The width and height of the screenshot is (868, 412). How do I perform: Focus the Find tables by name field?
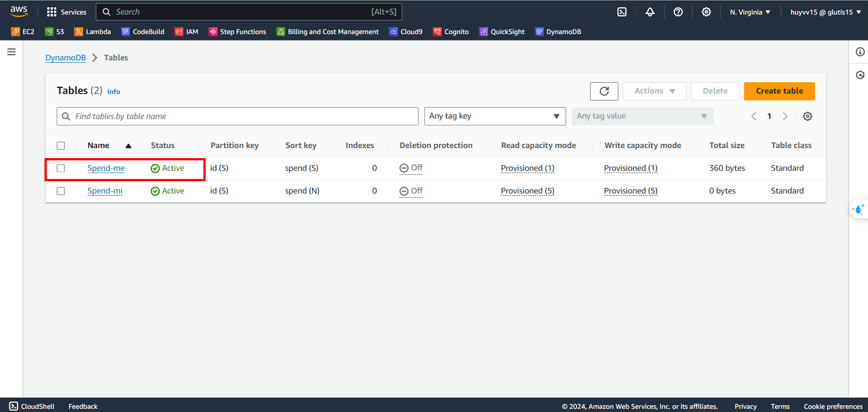click(x=237, y=116)
